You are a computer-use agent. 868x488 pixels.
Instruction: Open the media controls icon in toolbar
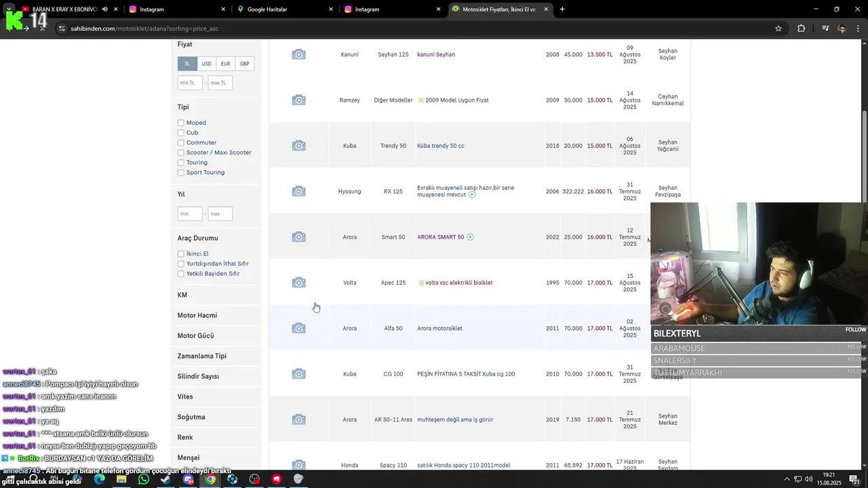825,28
